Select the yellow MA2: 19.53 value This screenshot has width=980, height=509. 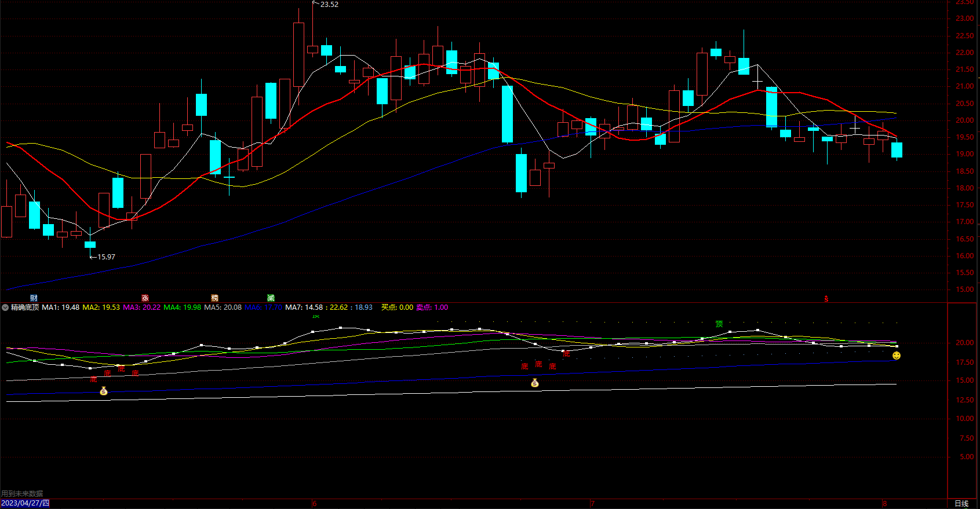coord(101,307)
